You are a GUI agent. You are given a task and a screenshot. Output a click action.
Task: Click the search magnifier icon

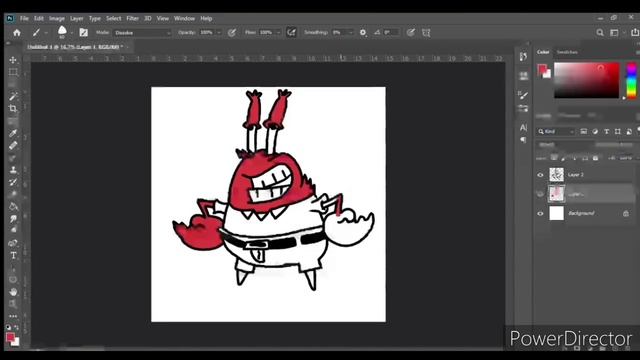click(600, 33)
